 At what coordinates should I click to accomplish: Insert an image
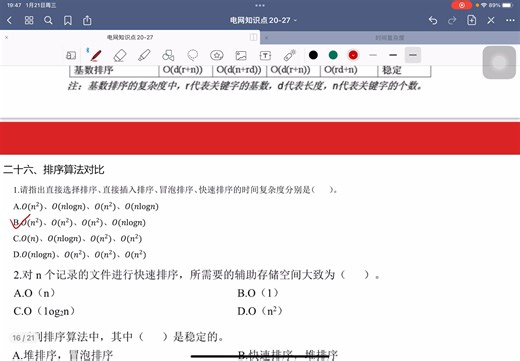(241, 55)
